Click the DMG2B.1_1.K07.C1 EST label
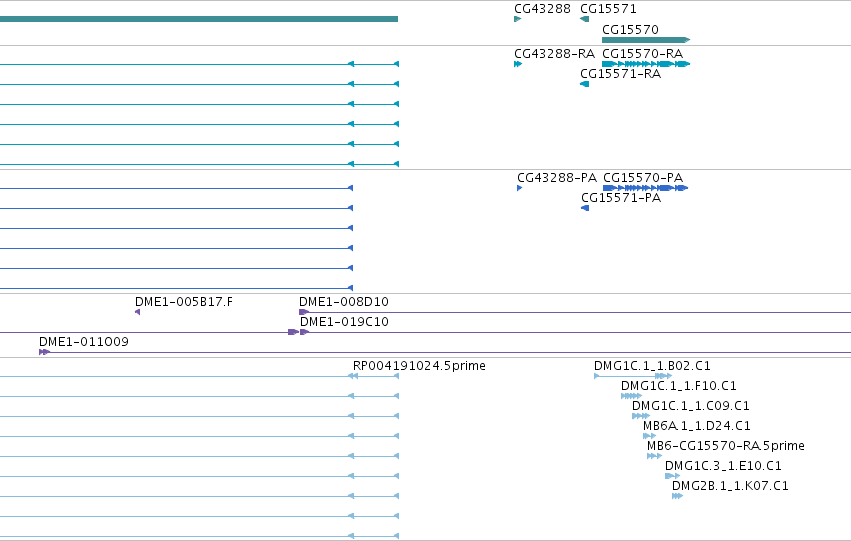The image size is (851, 541). 730,486
